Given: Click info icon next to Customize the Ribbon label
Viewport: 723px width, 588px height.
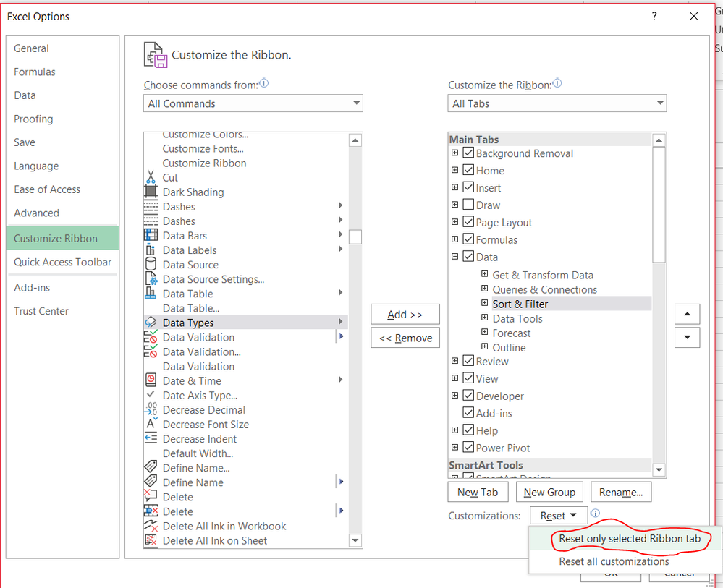Looking at the screenshot, I should tap(557, 83).
